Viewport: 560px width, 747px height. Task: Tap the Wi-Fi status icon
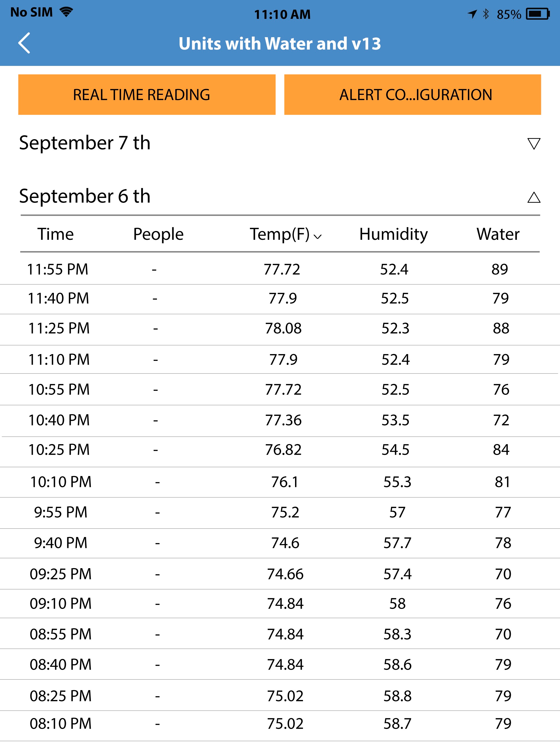click(x=66, y=12)
